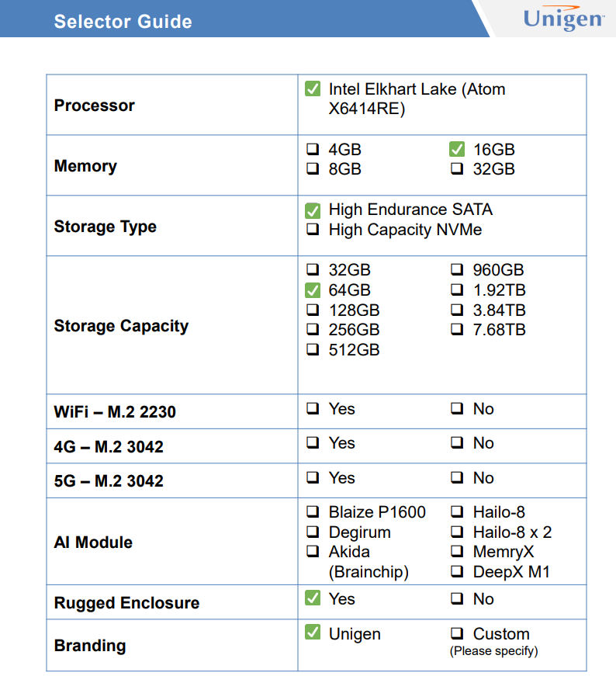Tick the DeepX M1 checkbox
Image resolution: width=616 pixels, height=676 pixels.
click(457, 572)
